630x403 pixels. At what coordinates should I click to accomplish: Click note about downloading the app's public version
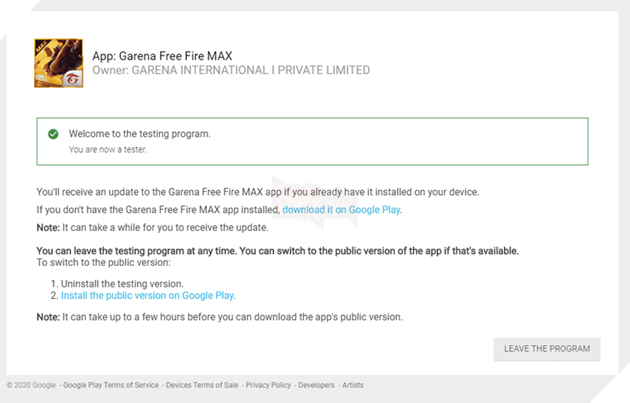[x=220, y=317]
